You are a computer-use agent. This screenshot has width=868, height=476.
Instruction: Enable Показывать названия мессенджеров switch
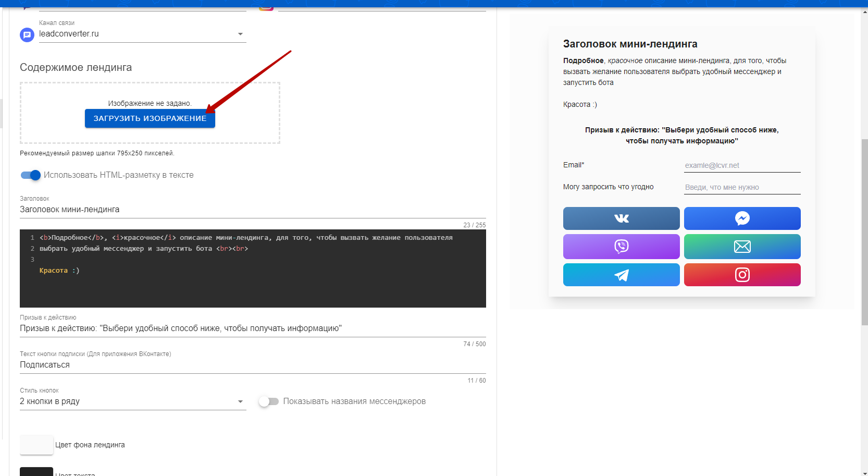coord(269,401)
